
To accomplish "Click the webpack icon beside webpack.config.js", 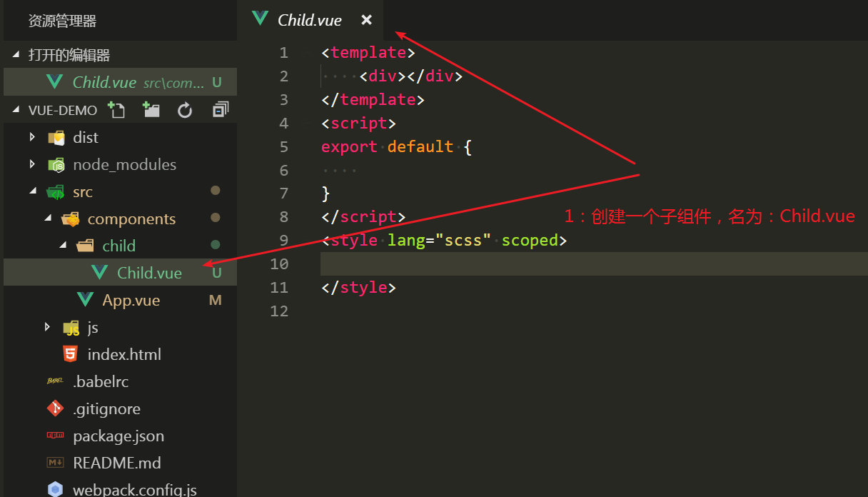I will tap(56, 490).
